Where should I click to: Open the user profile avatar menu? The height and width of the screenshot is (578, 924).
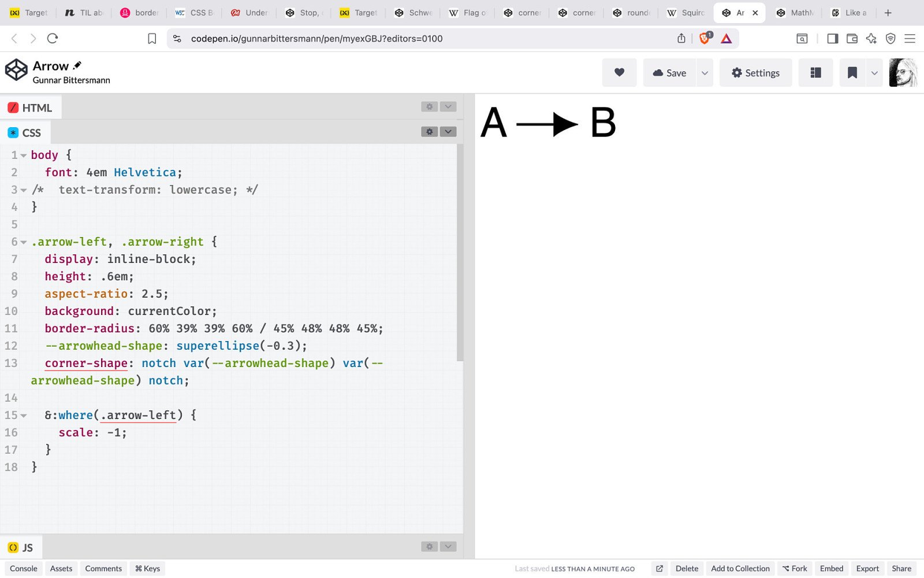(903, 73)
